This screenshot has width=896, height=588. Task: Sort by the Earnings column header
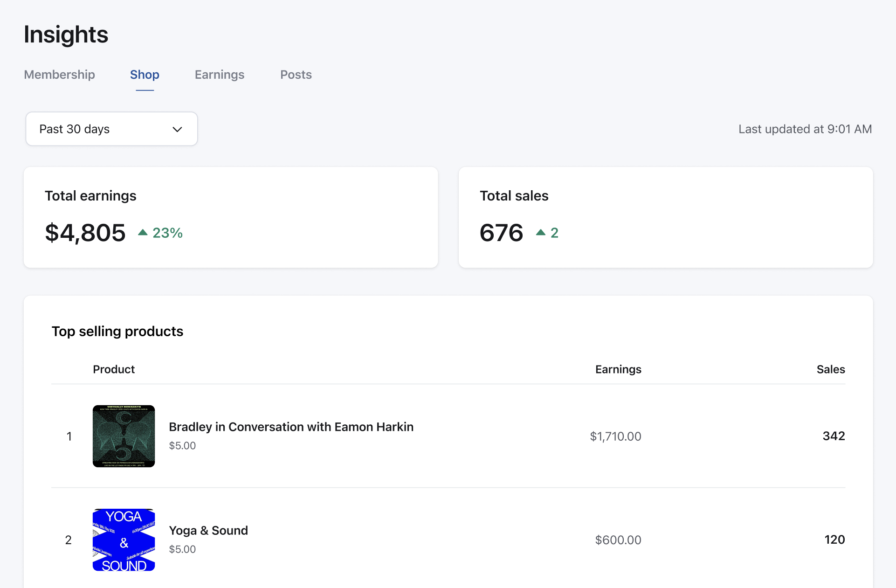click(618, 369)
